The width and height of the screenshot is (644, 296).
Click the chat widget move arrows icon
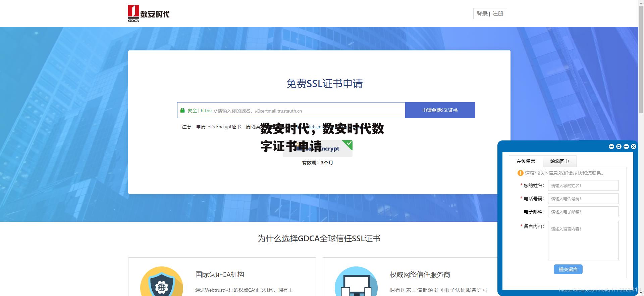point(611,146)
